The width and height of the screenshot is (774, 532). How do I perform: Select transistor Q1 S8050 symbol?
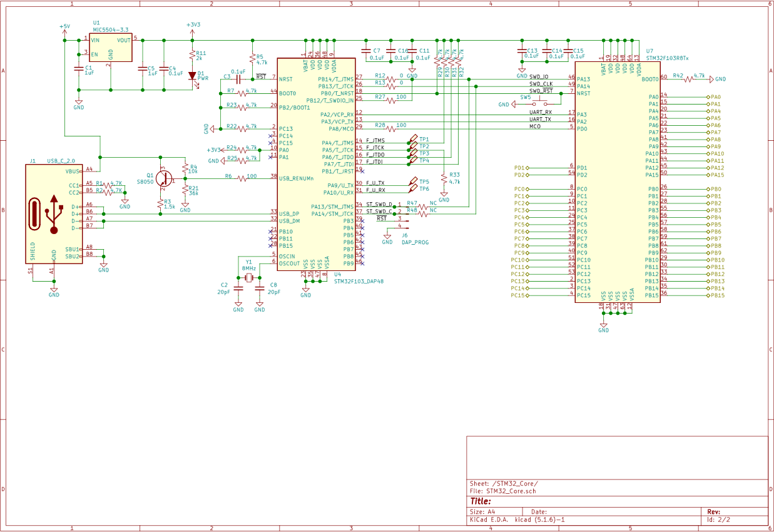click(165, 178)
